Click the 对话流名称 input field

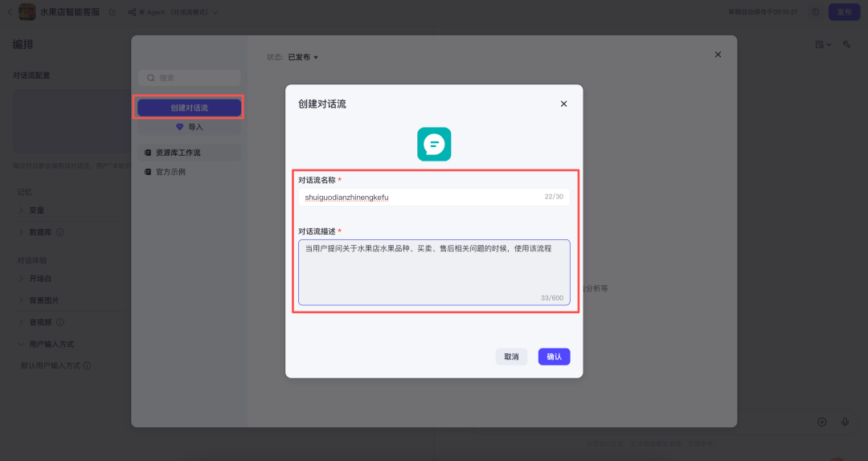click(434, 197)
